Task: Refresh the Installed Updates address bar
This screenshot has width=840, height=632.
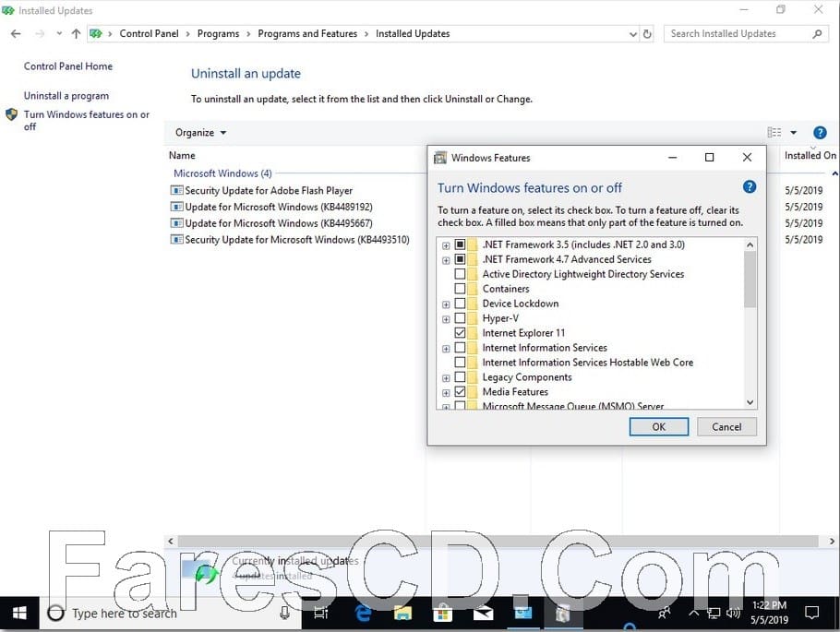Action: 647,34
